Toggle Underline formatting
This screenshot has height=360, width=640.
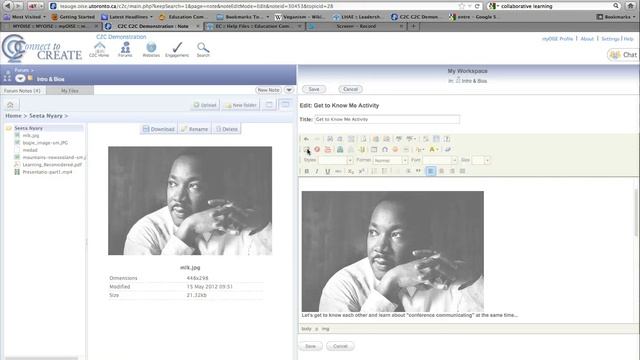pyautogui.click(x=327, y=171)
